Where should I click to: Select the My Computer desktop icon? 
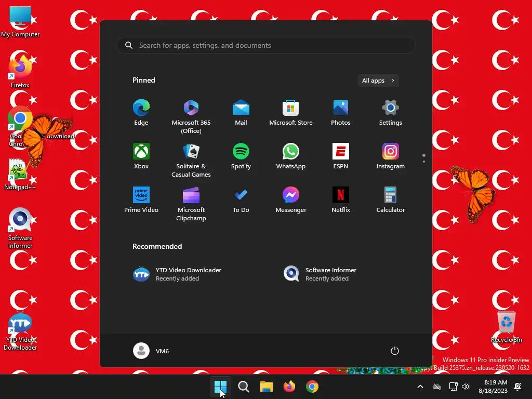[x=20, y=22]
